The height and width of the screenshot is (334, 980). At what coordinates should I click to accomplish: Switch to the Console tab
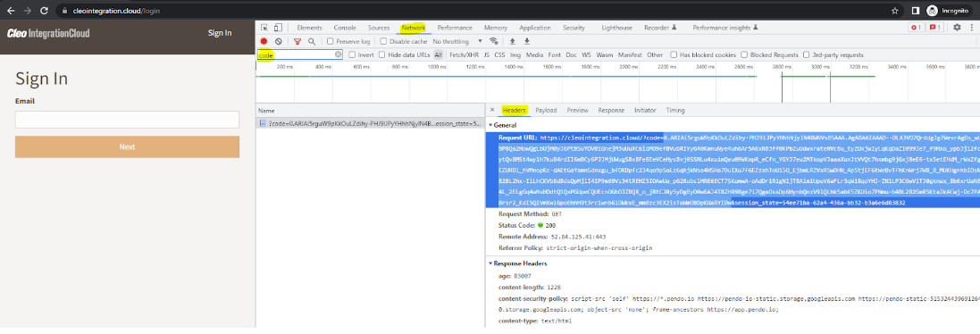pos(345,28)
